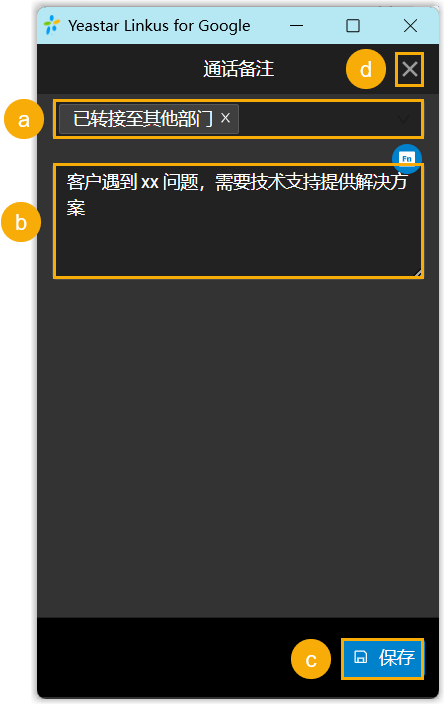Close the Yeastar Linkus for Google window

(410, 26)
